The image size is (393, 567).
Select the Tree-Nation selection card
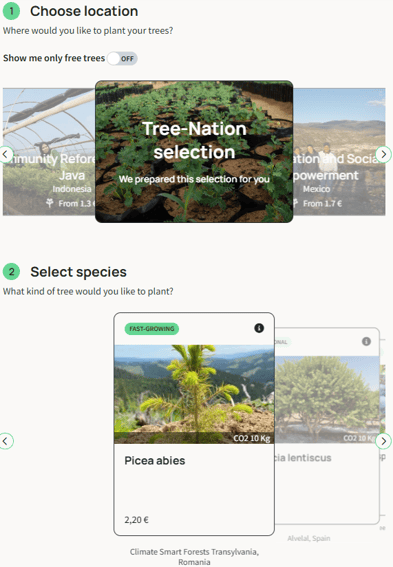coord(194,152)
